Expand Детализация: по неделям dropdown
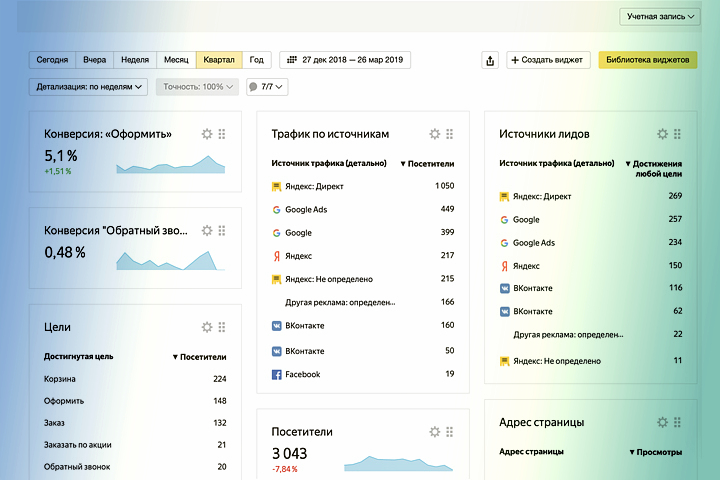The height and width of the screenshot is (480, 720). [89, 87]
